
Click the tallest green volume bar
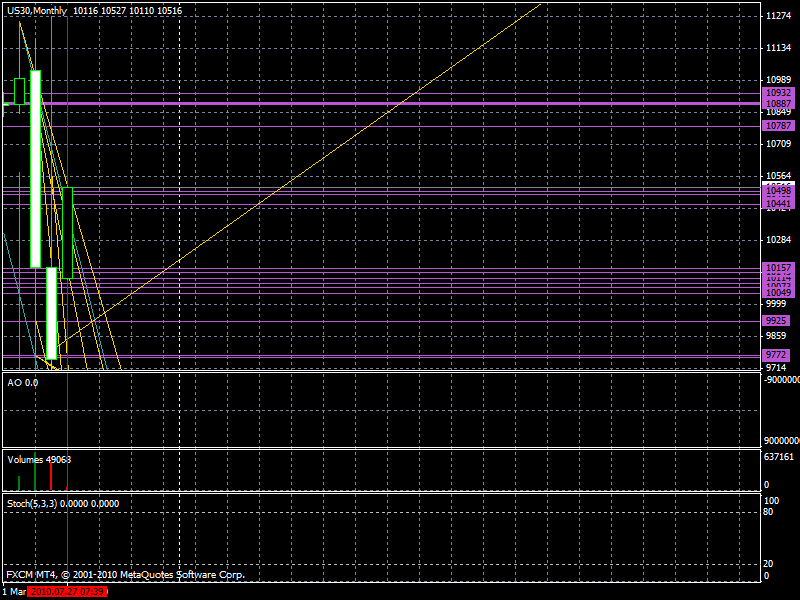coord(35,471)
